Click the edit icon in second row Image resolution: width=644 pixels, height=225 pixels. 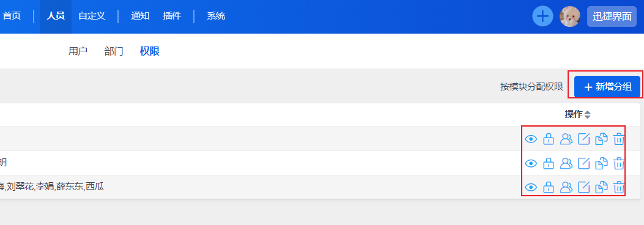(583, 163)
